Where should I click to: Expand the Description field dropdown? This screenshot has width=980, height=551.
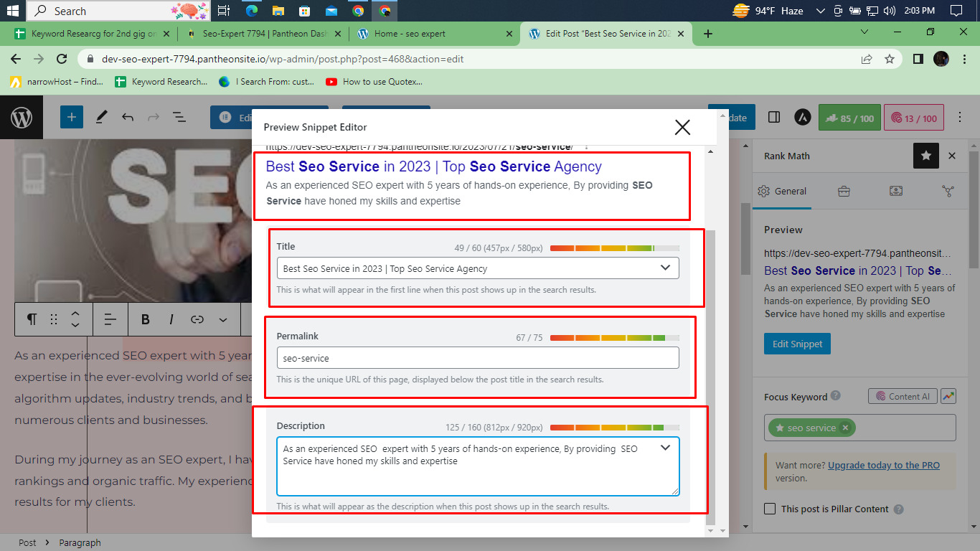point(665,446)
